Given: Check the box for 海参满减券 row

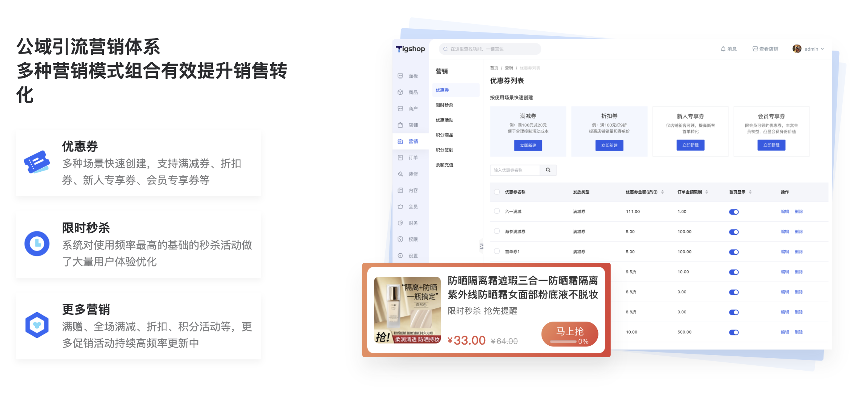Looking at the screenshot, I should click(x=497, y=231).
